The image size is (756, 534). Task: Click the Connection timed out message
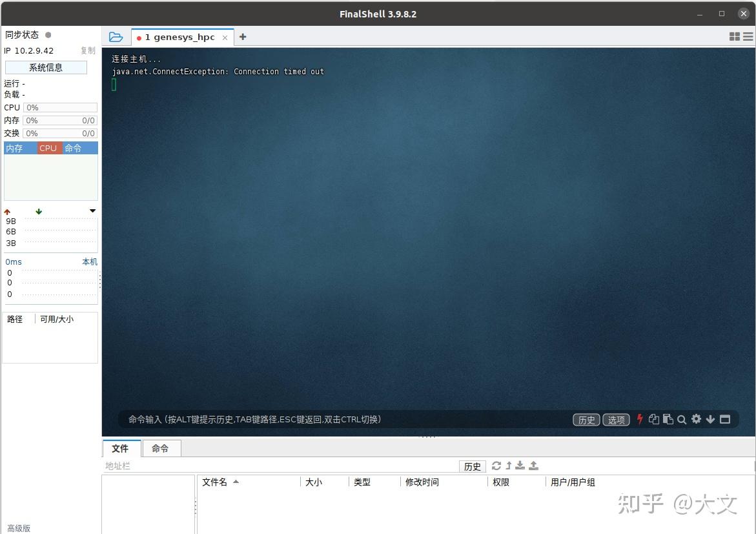tap(279, 72)
